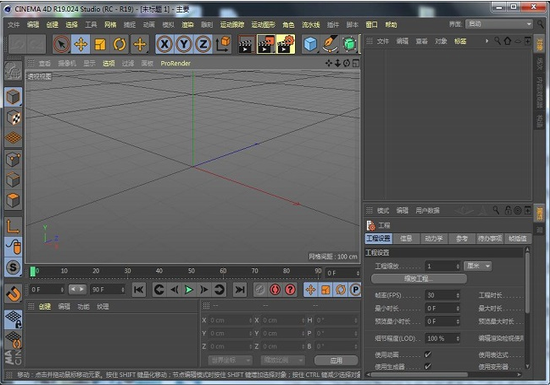Click the viewport zoom camera icon
This screenshot has height=385, width=550.
click(337, 63)
